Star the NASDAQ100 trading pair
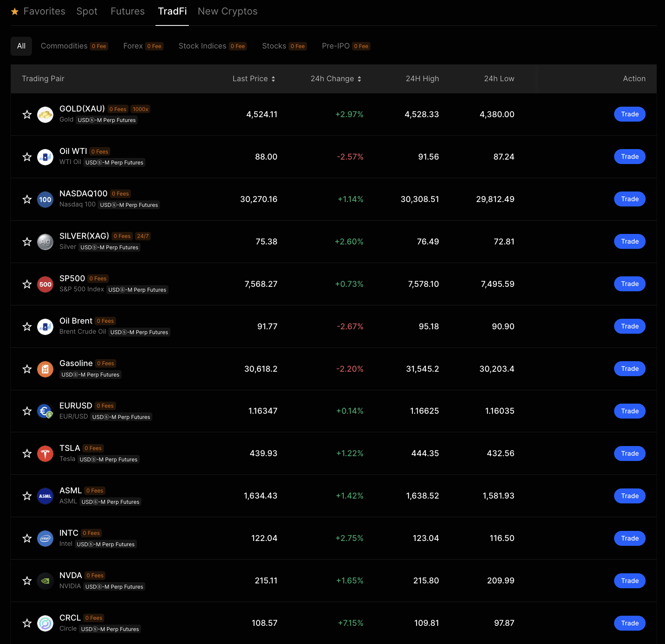The width and height of the screenshot is (665, 644). 27,200
